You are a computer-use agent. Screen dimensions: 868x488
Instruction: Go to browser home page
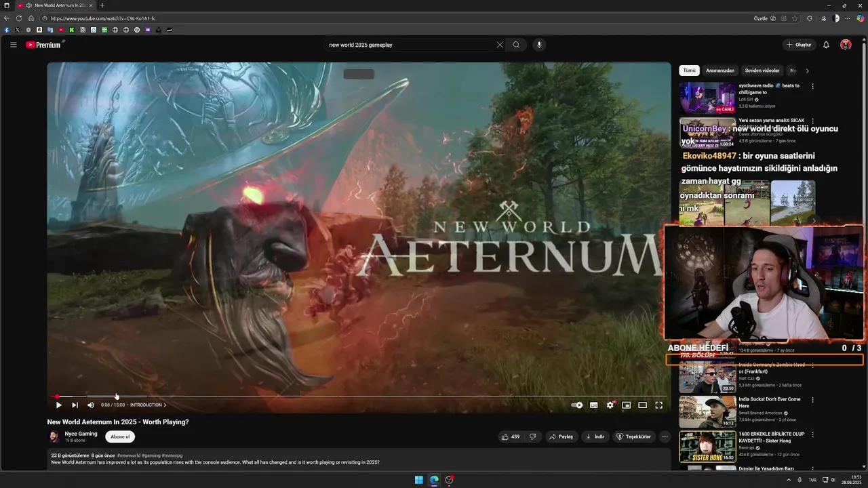point(31,18)
